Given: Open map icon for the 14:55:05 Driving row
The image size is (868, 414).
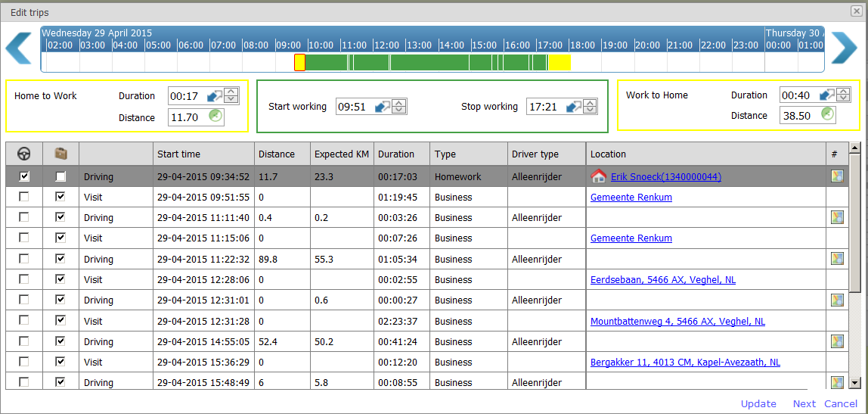Looking at the screenshot, I should (835, 342).
